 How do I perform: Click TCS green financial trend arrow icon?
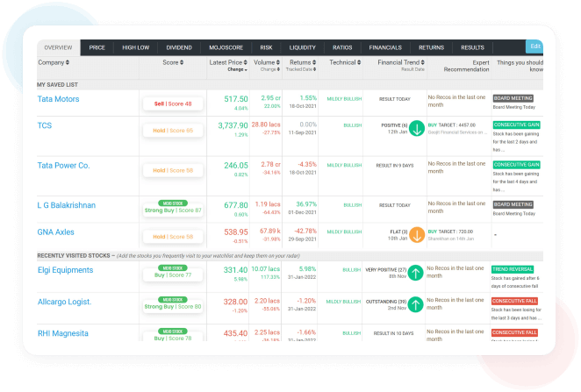point(416,128)
